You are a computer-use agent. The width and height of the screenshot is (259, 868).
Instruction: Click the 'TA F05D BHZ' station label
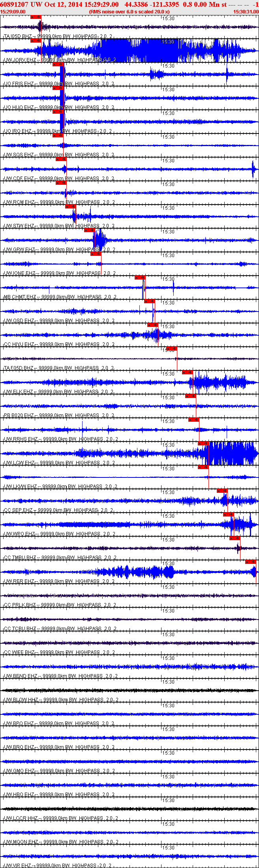pyautogui.click(x=19, y=368)
